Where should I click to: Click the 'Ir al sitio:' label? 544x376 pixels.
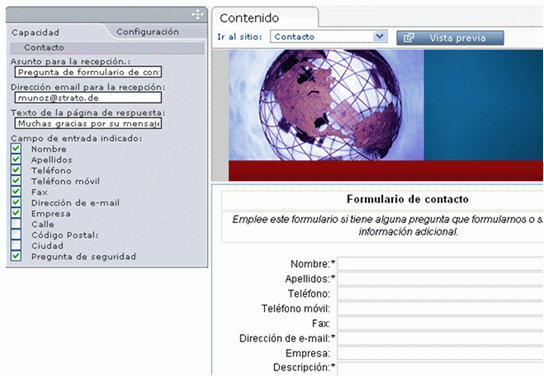pos(240,37)
